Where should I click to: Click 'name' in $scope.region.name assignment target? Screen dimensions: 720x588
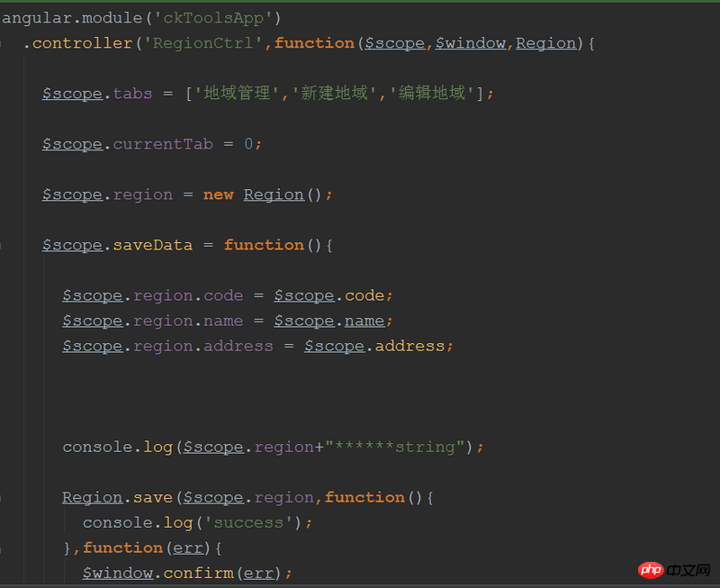pos(223,321)
